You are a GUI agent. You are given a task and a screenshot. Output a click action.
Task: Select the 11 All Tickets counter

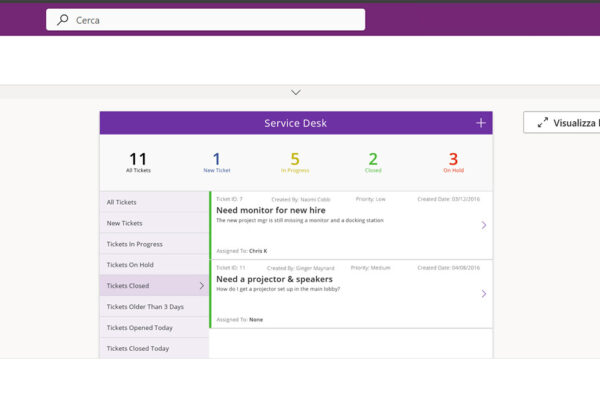tap(138, 162)
